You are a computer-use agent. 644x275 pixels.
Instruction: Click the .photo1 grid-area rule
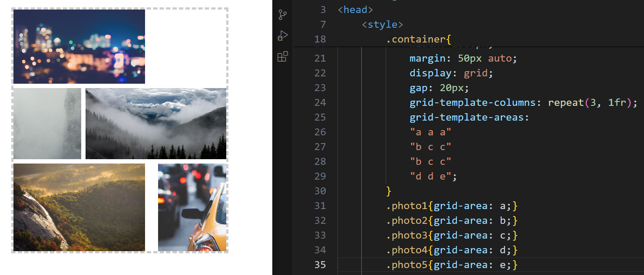[452, 206]
